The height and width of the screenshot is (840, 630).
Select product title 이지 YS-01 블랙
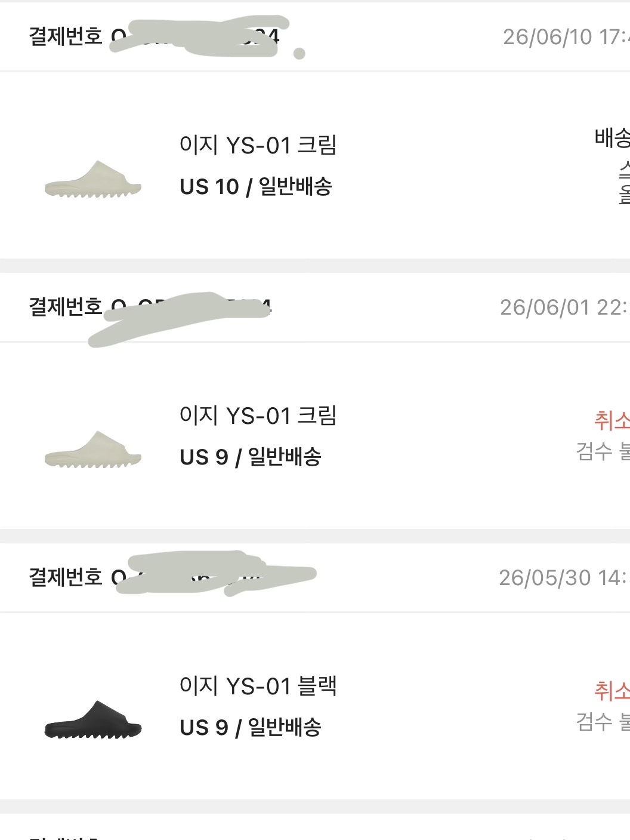[258, 686]
